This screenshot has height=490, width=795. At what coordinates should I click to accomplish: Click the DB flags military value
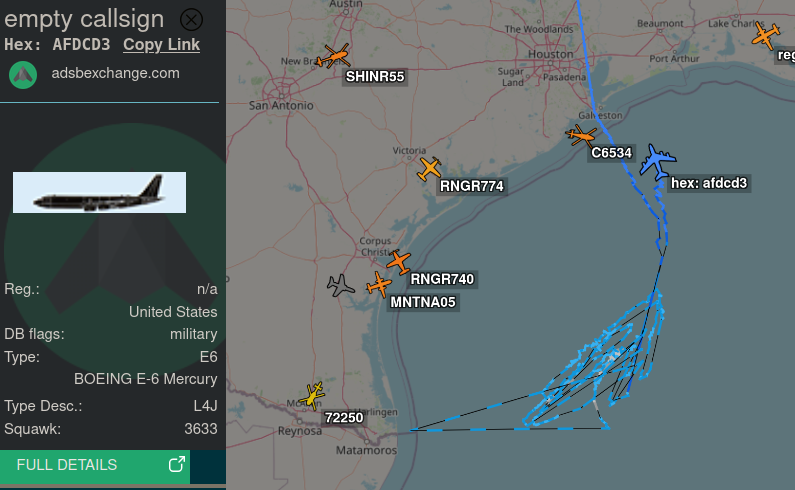click(x=194, y=334)
